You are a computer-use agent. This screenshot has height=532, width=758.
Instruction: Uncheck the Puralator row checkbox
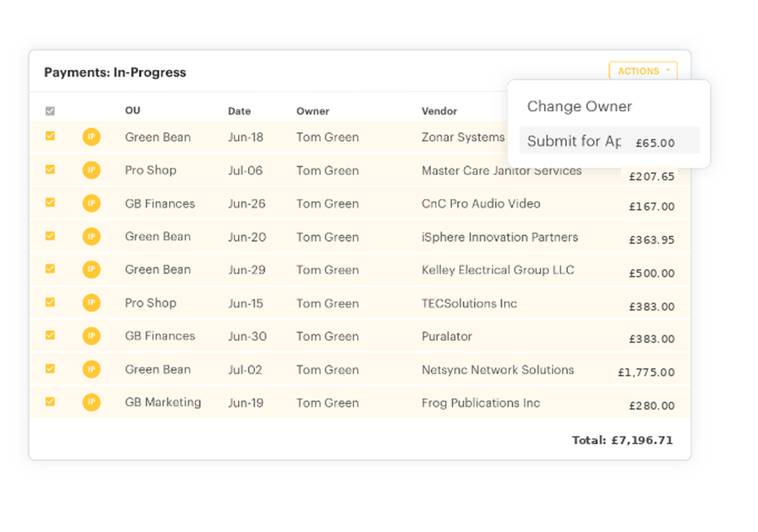coord(50,335)
